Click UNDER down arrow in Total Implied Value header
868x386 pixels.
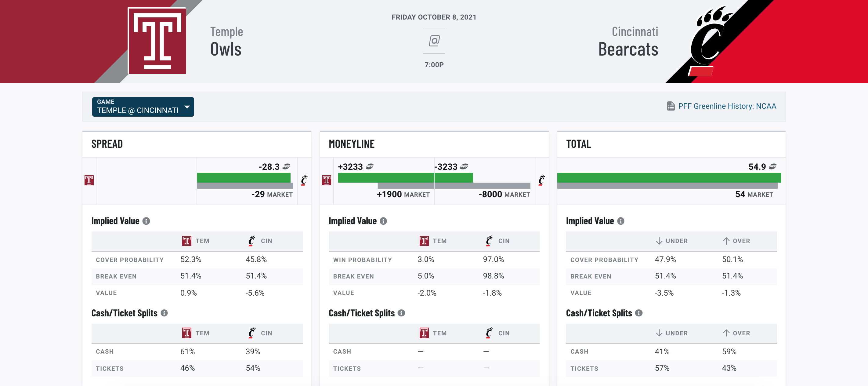[659, 241]
